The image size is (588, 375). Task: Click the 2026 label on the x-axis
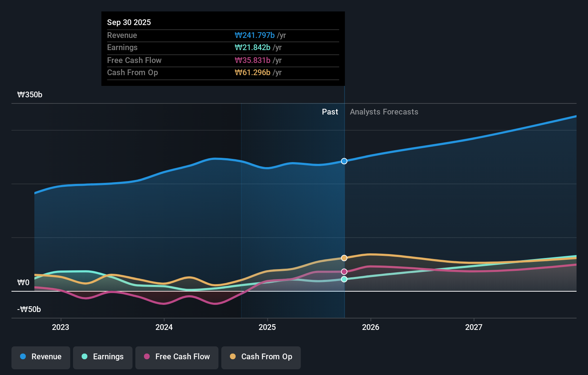tap(371, 327)
